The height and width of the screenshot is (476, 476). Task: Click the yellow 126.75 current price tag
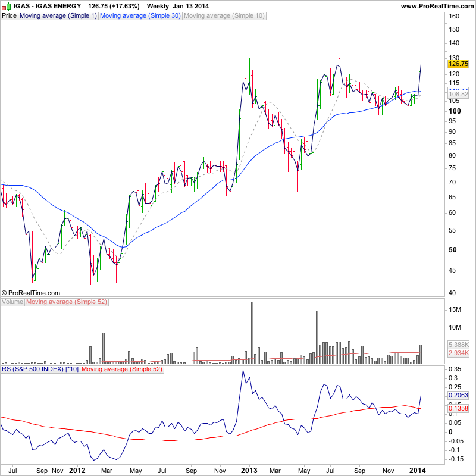[458, 64]
